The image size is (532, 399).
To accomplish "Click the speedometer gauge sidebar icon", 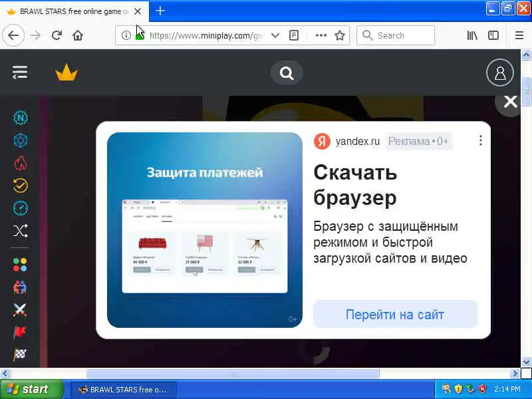I will point(21,208).
